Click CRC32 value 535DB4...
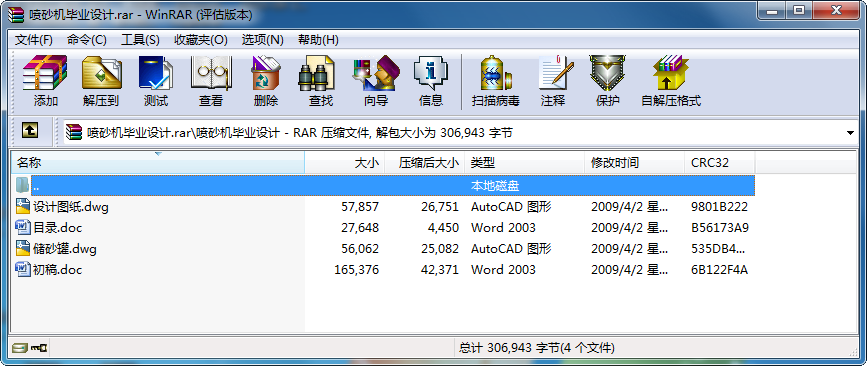The width and height of the screenshot is (867, 366). point(718,249)
